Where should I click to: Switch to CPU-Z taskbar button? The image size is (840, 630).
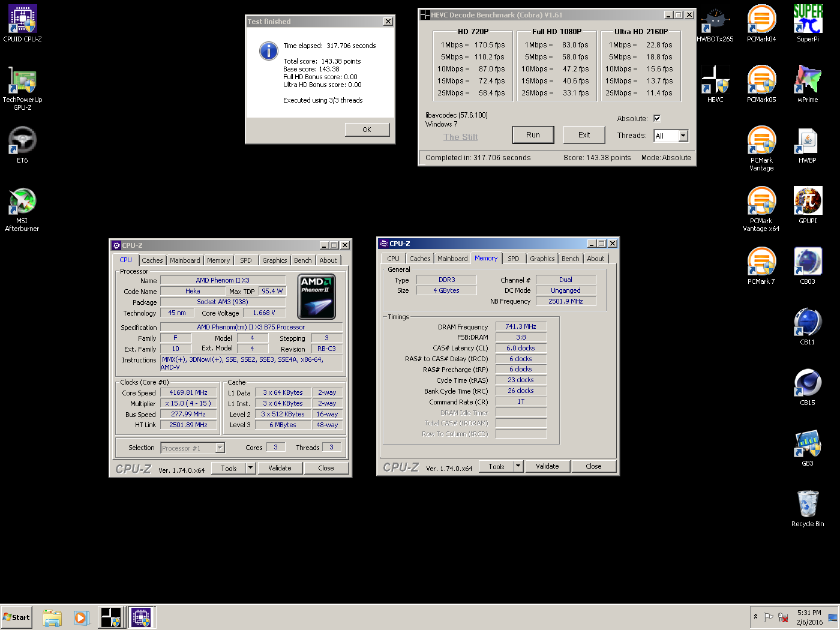point(142,617)
